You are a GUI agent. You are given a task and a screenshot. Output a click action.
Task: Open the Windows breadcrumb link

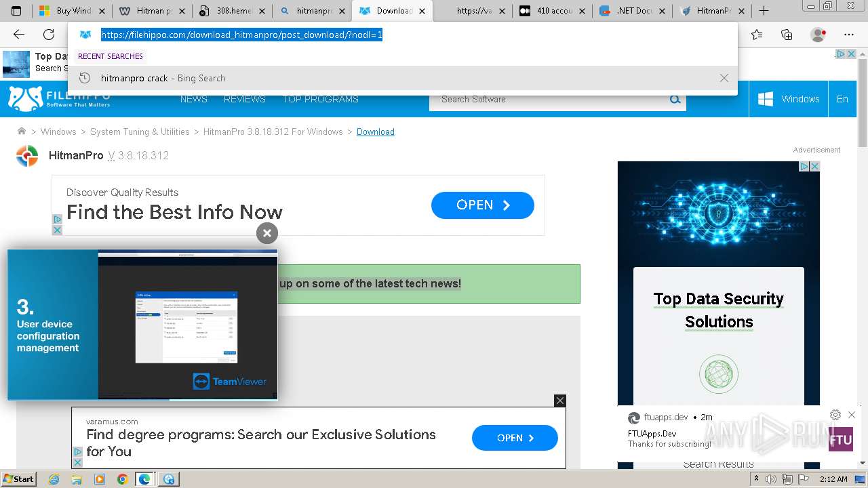(x=58, y=132)
